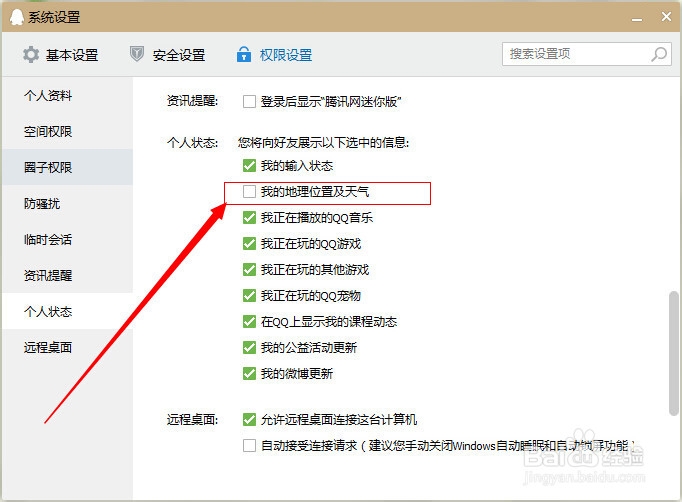Image resolution: width=682 pixels, height=502 pixels.
Task: Open 防骚扰 sidebar section
Action: pos(67,204)
